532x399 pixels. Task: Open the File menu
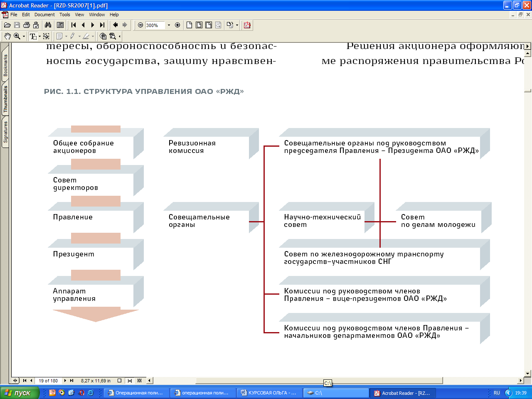[14, 15]
